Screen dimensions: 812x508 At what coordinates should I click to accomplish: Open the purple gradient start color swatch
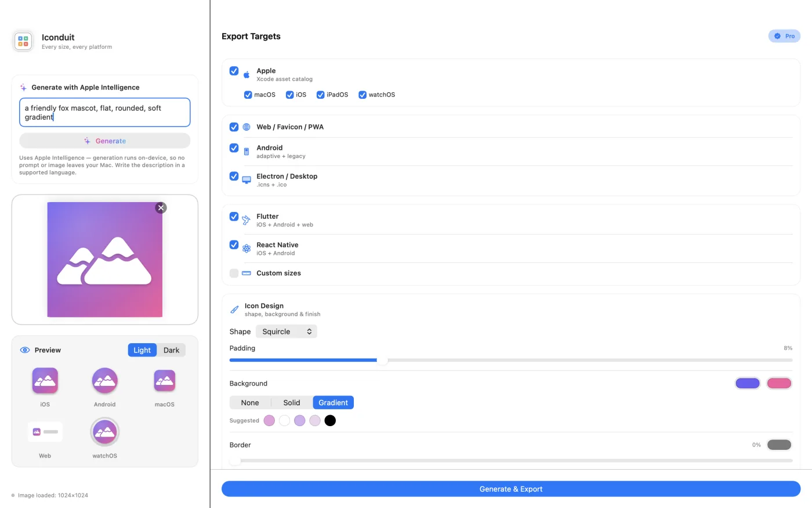click(x=748, y=383)
